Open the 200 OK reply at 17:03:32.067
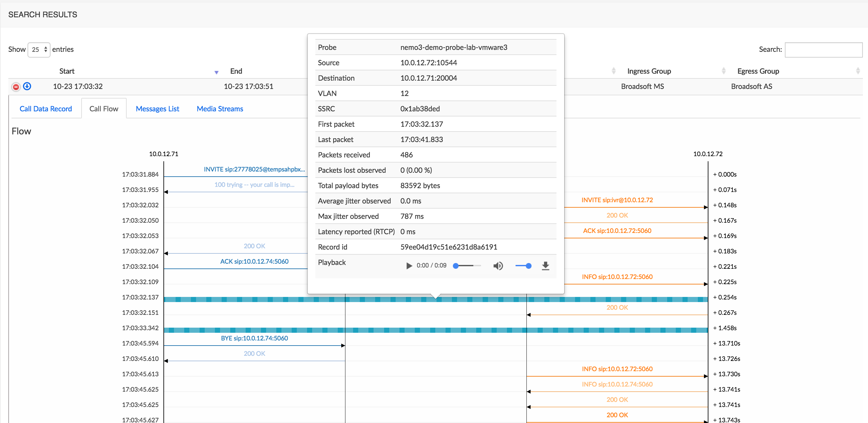868x423 pixels. tap(254, 246)
